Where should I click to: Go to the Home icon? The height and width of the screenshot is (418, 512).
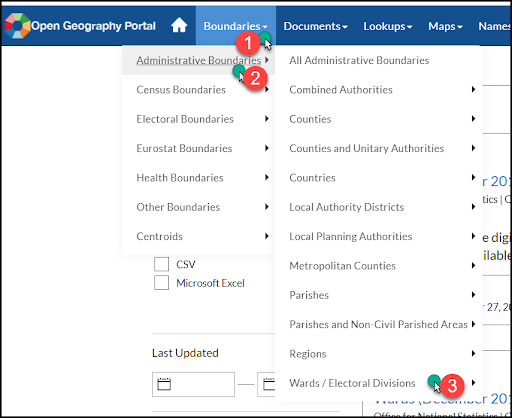(179, 25)
